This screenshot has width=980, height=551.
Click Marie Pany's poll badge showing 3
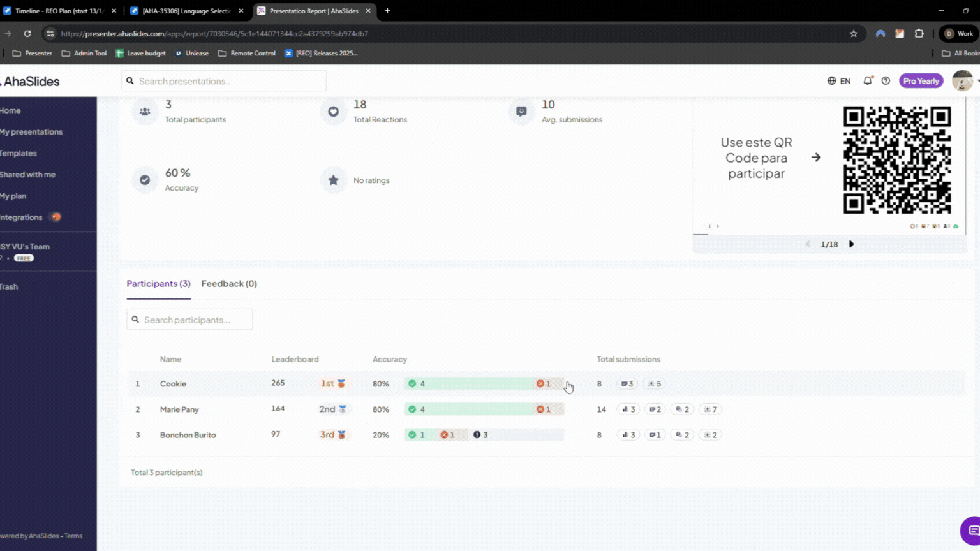pos(628,409)
